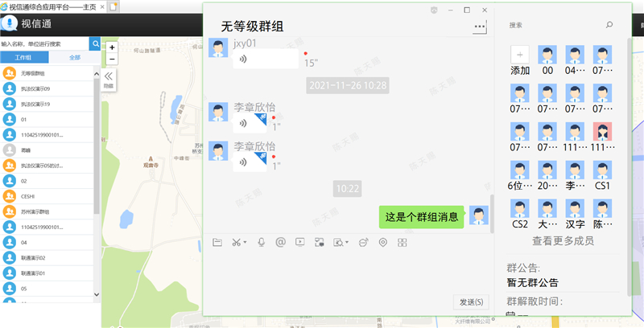This screenshot has height=328, width=644.
Task: Switch to the 工作组 tab
Action: click(24, 58)
